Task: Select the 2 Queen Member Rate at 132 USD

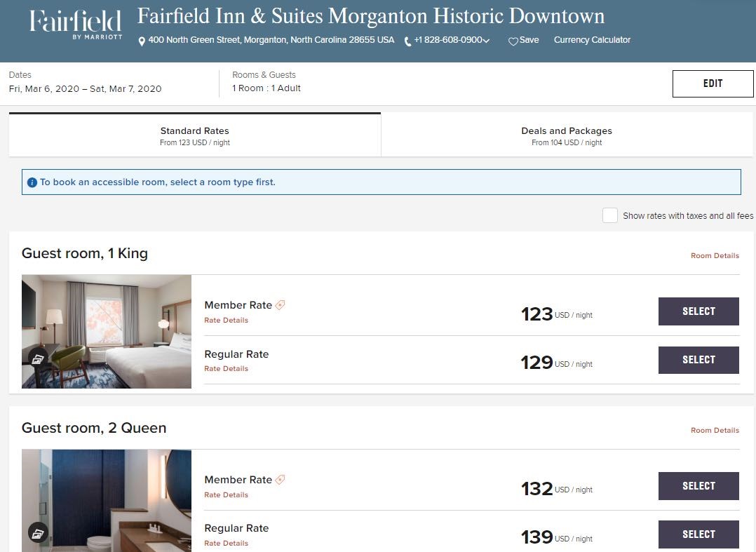Action: 698,486
